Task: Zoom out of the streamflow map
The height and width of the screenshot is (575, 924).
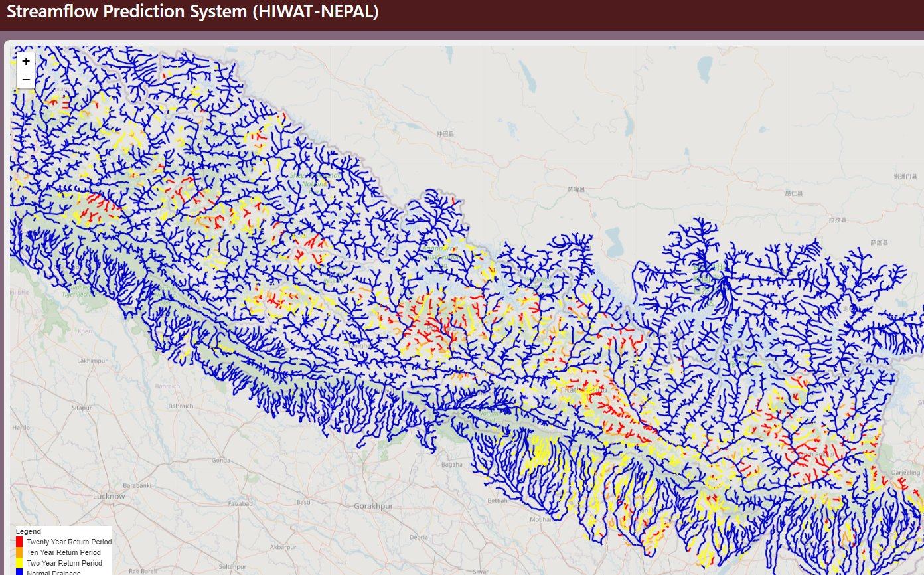Action: pyautogui.click(x=25, y=80)
